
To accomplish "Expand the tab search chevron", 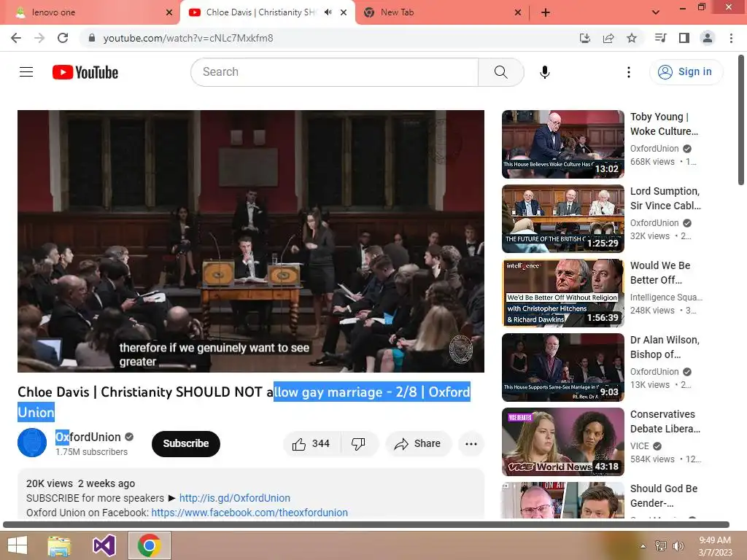I will tap(656, 12).
